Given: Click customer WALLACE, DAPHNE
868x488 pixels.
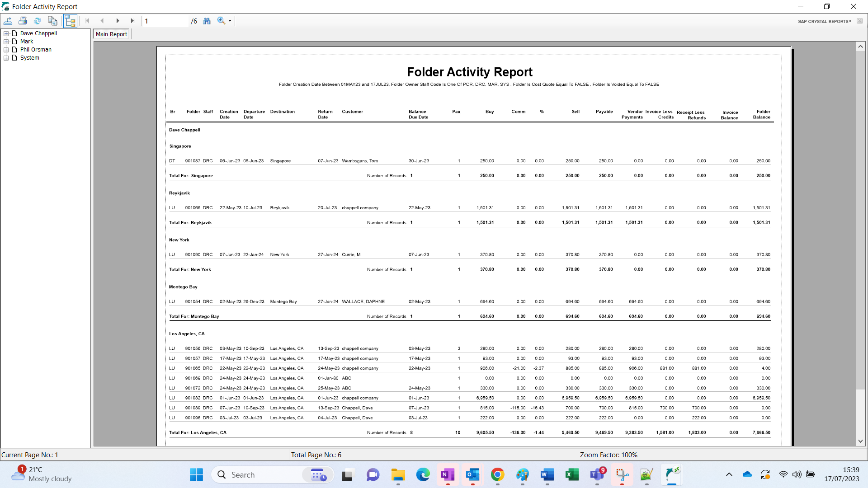Looking at the screenshot, I should [x=363, y=302].
